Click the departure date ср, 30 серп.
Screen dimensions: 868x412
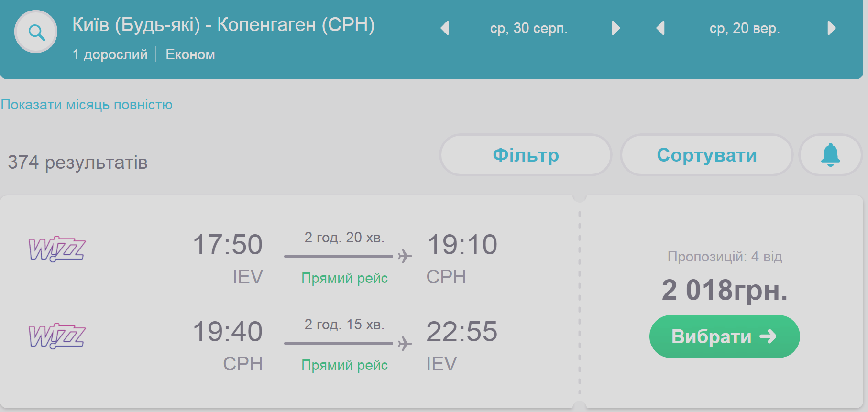pos(528,28)
